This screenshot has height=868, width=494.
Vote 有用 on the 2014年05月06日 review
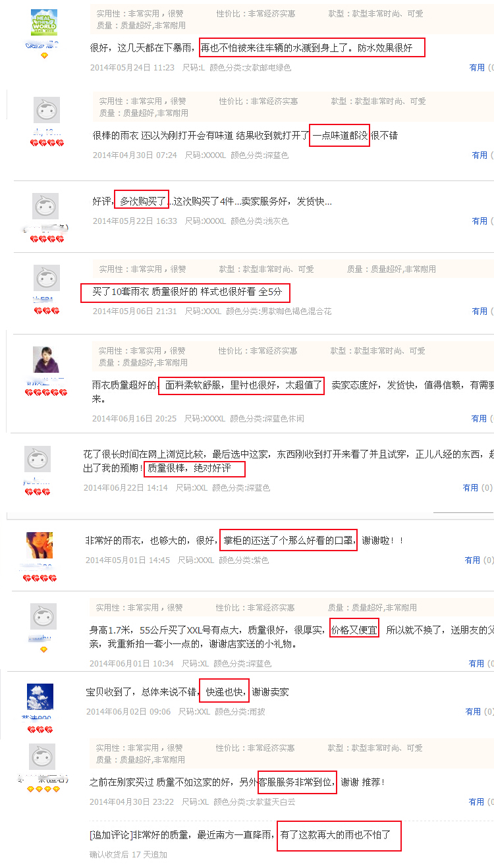[480, 311]
